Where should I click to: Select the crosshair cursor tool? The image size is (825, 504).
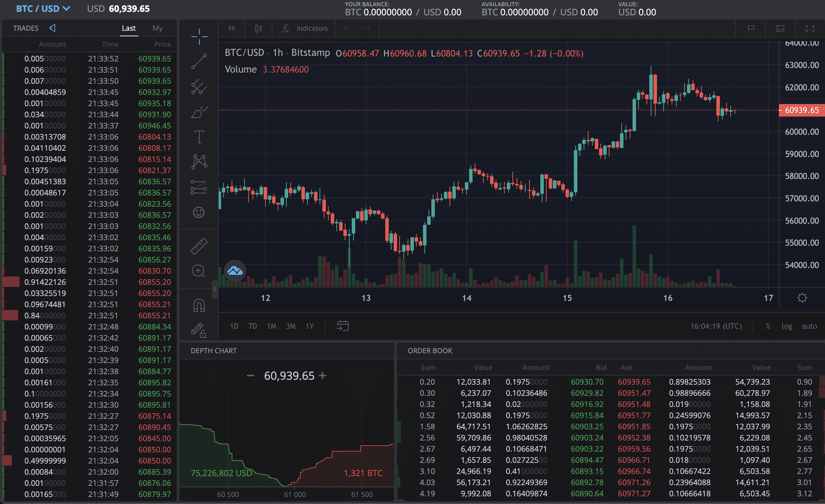coord(199,37)
